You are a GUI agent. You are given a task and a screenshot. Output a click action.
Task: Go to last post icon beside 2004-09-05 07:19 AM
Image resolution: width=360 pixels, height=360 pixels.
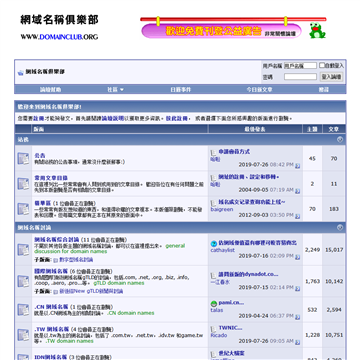click(297, 191)
